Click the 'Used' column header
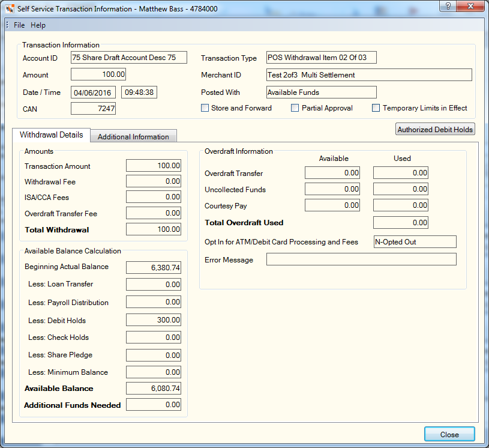The width and height of the screenshot is (489, 448). pos(402,159)
